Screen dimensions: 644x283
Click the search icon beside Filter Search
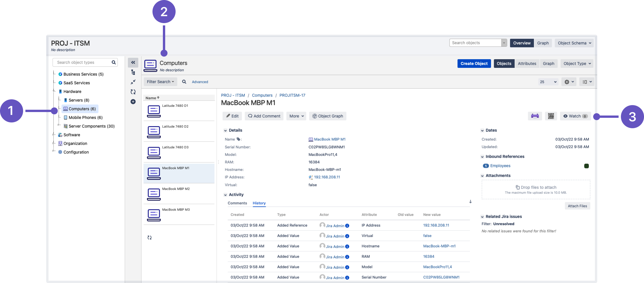click(184, 82)
